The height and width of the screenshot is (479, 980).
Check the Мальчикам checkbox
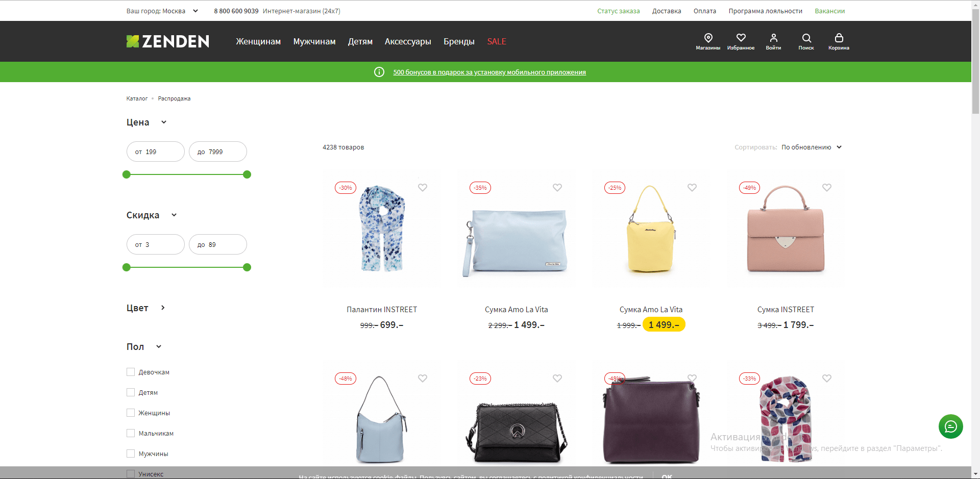(x=131, y=433)
